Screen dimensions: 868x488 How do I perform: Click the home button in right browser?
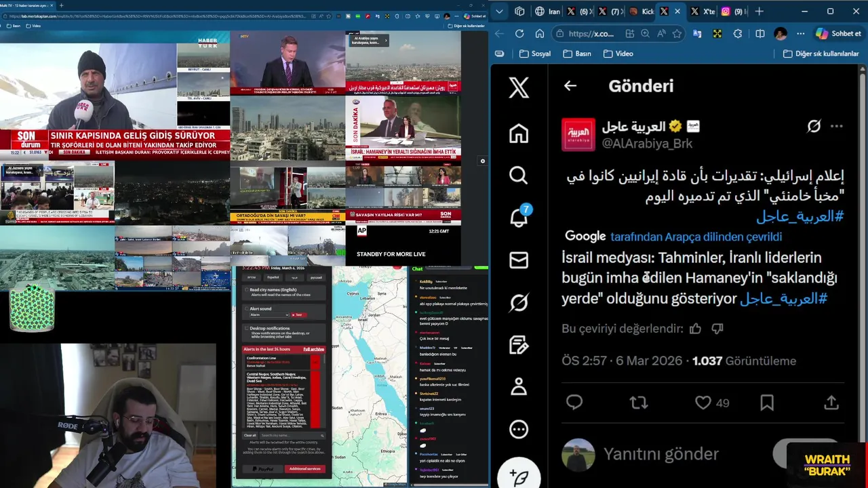[x=540, y=33]
